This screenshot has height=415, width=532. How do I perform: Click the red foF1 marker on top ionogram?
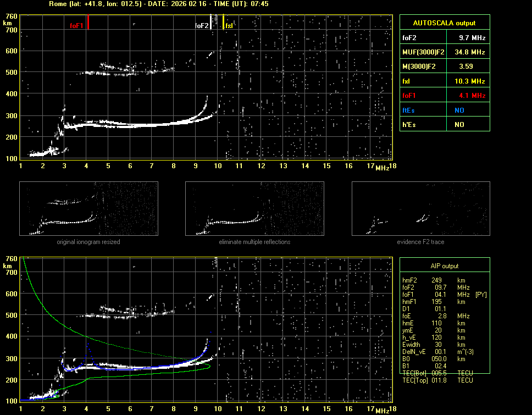pyautogui.click(x=88, y=23)
